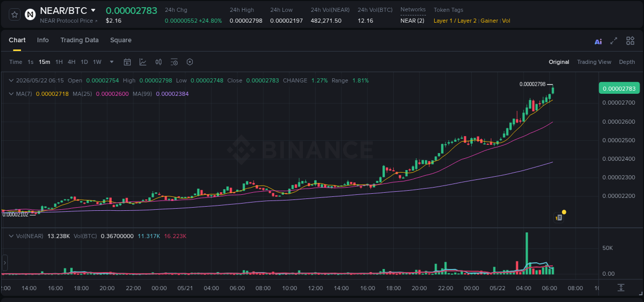This screenshot has height=302, width=644.
Task: Open the Ai chart analysis icon
Action: [598, 41]
